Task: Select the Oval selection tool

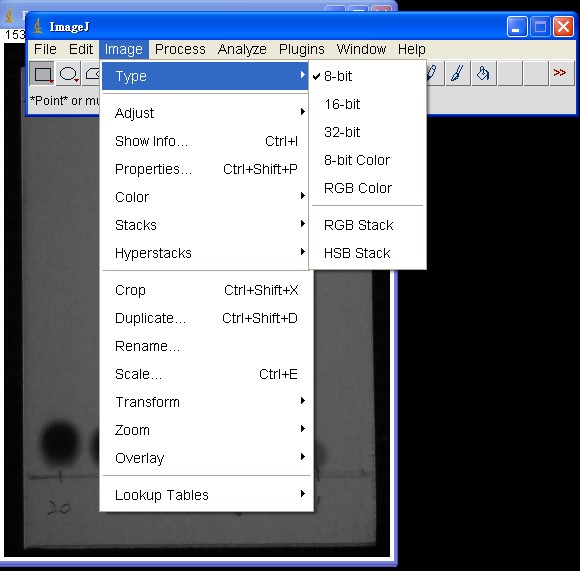Action: point(69,74)
